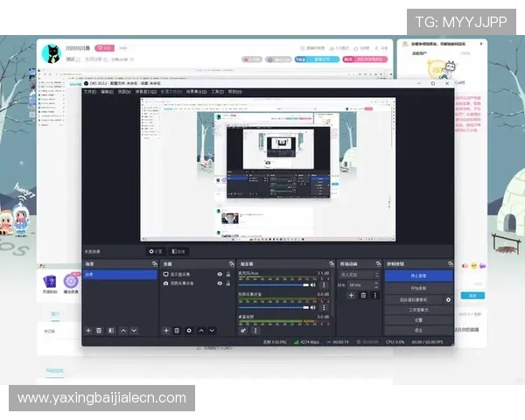Toggle visibility eye of 显示器采集 source
The width and height of the screenshot is (525, 420).
click(x=220, y=274)
